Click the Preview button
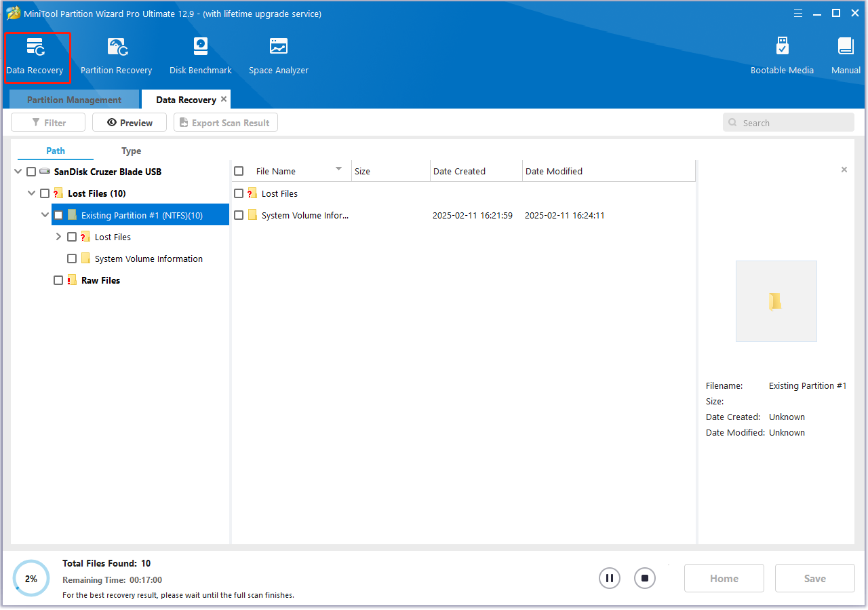Viewport: 868px width, 610px height. coord(130,123)
